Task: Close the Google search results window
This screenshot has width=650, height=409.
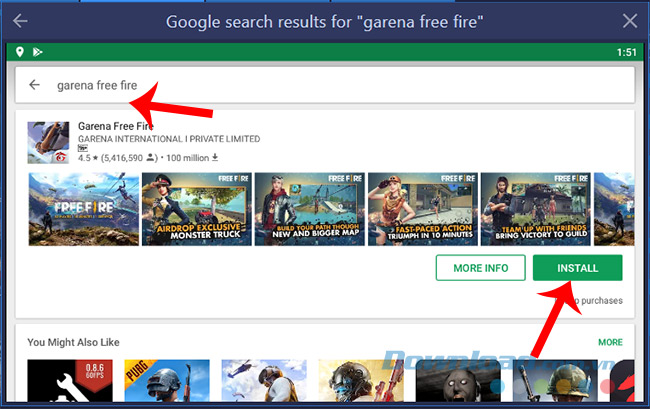Action: click(x=630, y=21)
